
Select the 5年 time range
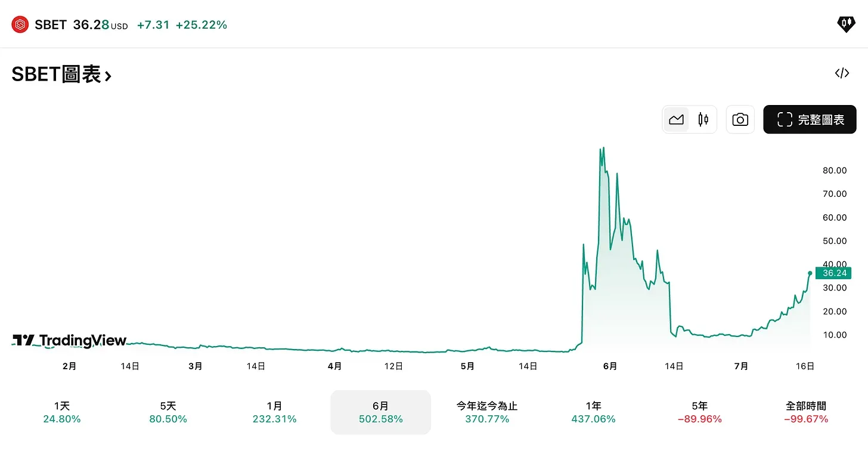click(700, 412)
